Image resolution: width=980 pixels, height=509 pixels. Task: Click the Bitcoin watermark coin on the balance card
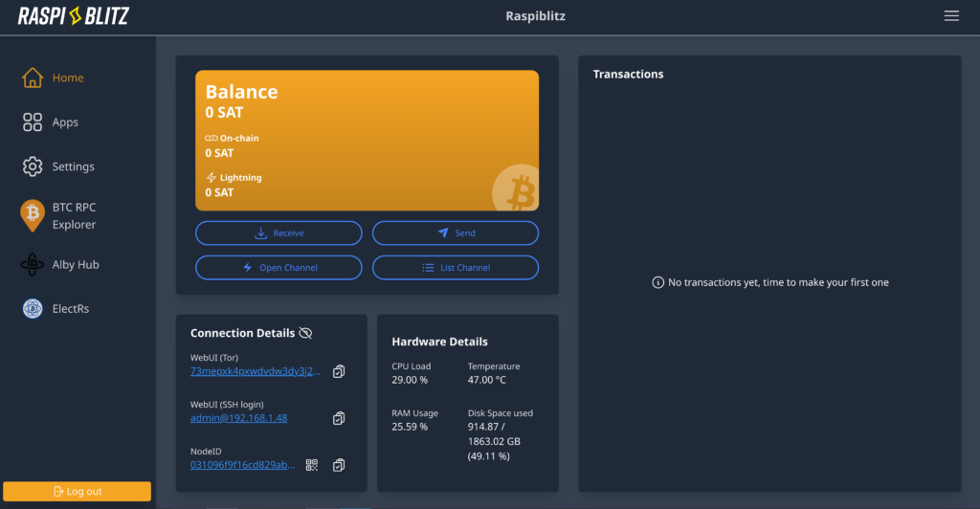click(516, 188)
